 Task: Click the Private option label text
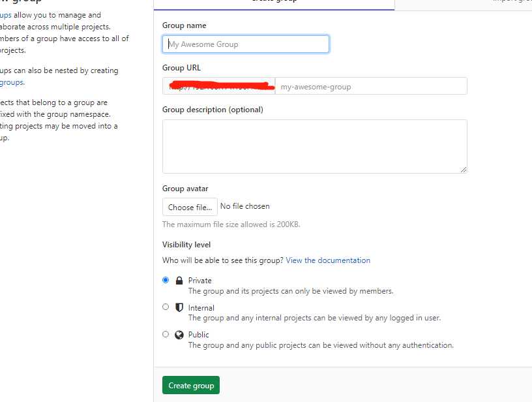[200, 281]
